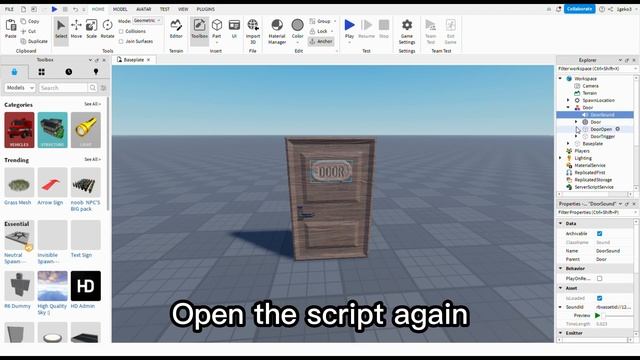Click the quick-access Play arrow in title bar

[x=54, y=9]
